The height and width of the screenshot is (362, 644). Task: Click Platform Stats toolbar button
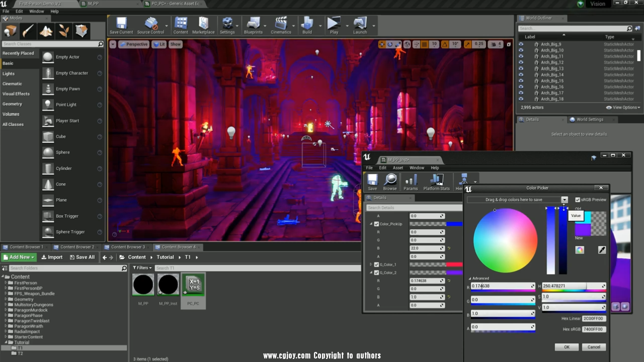[436, 182]
